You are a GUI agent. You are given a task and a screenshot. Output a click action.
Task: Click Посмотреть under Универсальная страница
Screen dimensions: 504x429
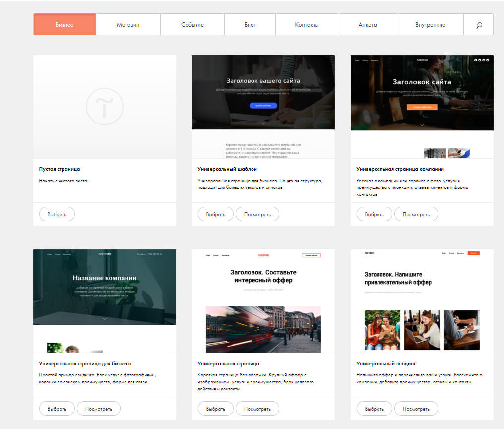pos(257,409)
